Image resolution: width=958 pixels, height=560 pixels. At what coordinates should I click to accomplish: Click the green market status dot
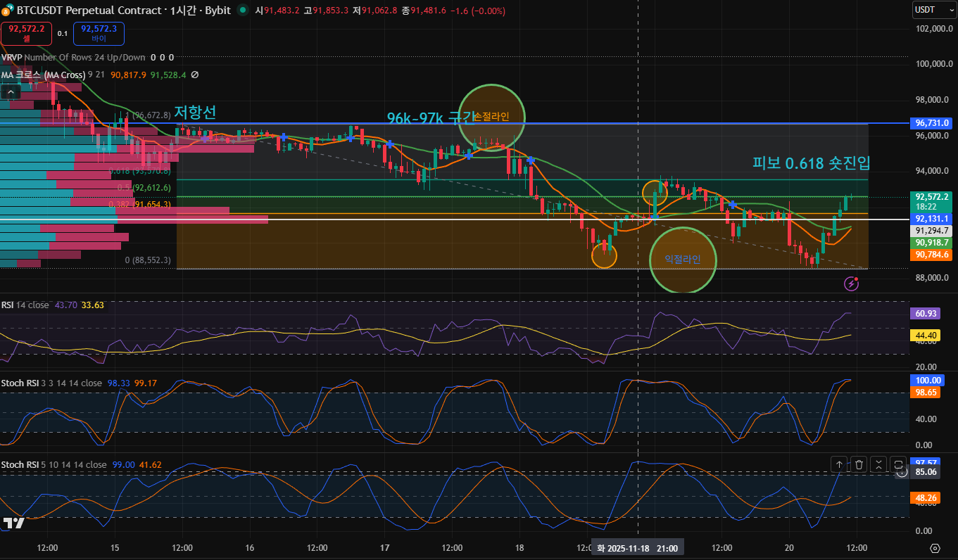[243, 11]
